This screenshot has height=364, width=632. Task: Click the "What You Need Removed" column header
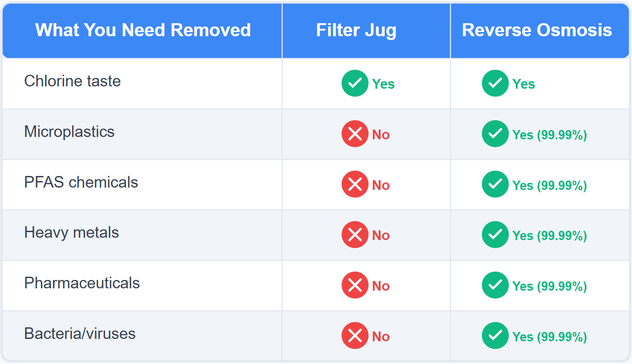tap(143, 30)
